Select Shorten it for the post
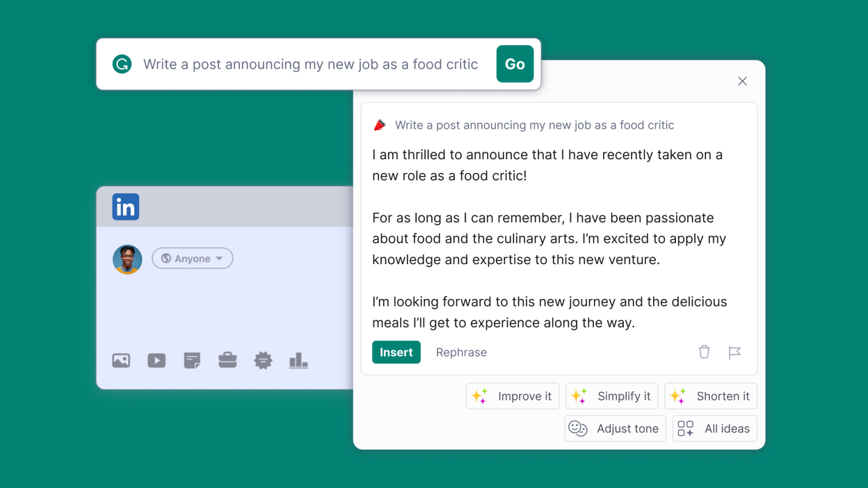The height and width of the screenshot is (488, 868). (x=711, y=396)
